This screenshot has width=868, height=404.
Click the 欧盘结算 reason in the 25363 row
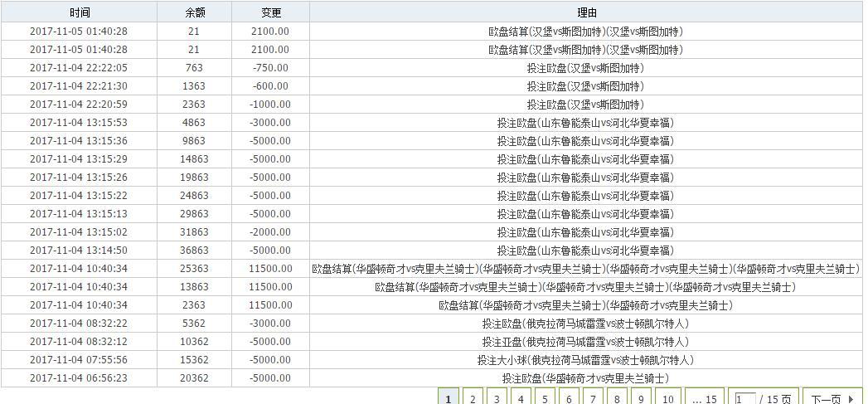585,269
